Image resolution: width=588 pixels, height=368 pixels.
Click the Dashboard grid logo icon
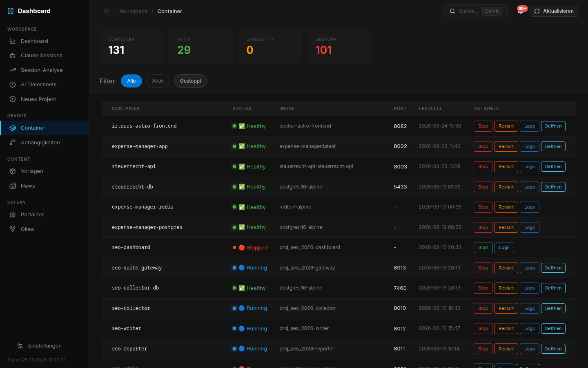tap(10, 11)
